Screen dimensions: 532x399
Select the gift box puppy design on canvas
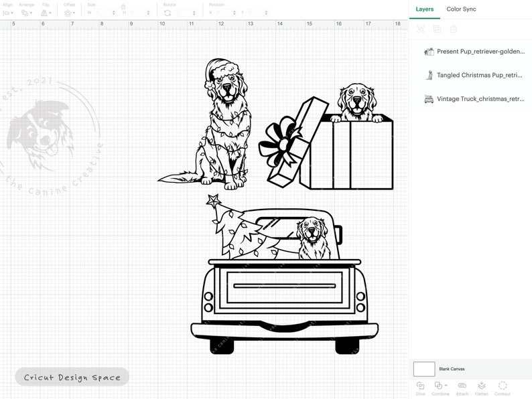pyautogui.click(x=326, y=137)
